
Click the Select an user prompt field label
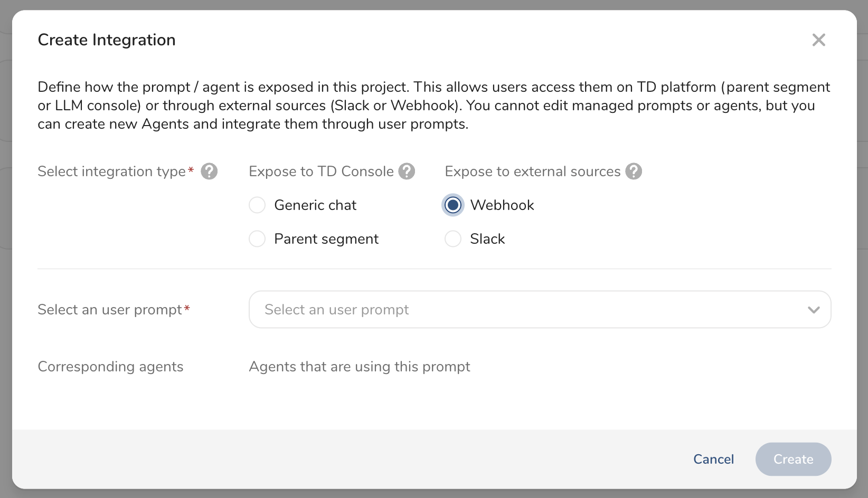click(x=110, y=310)
